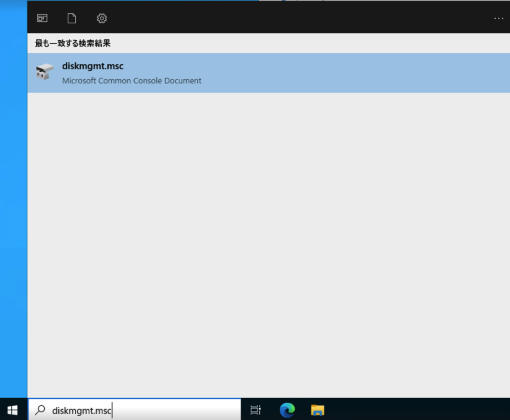
Task: Click the highlighted best match row
Action: 217,72
